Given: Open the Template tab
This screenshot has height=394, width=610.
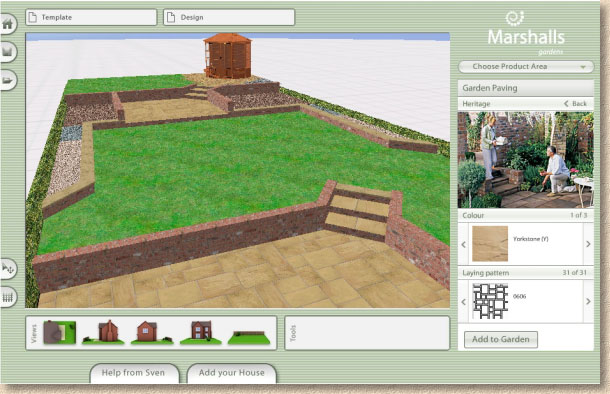Looking at the screenshot, I should pyautogui.click(x=91, y=18).
